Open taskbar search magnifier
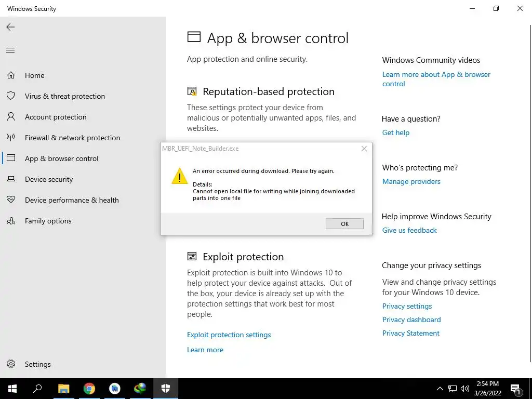 click(x=37, y=389)
